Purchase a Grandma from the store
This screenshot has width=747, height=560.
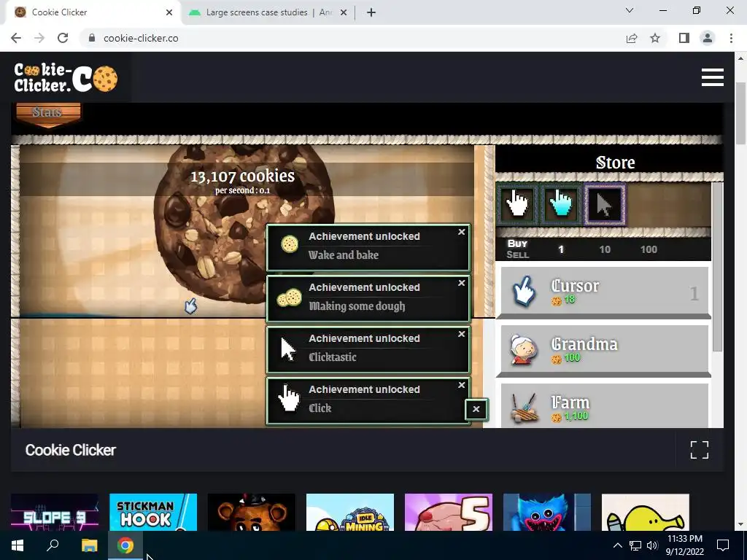point(604,350)
